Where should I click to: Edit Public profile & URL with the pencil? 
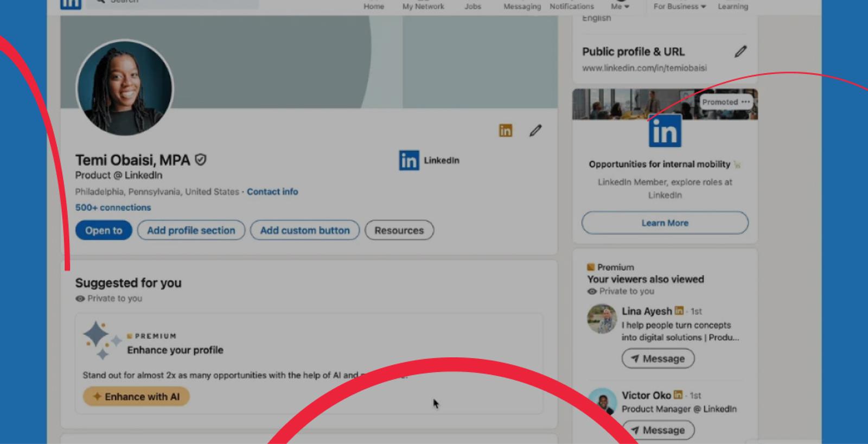tap(741, 52)
